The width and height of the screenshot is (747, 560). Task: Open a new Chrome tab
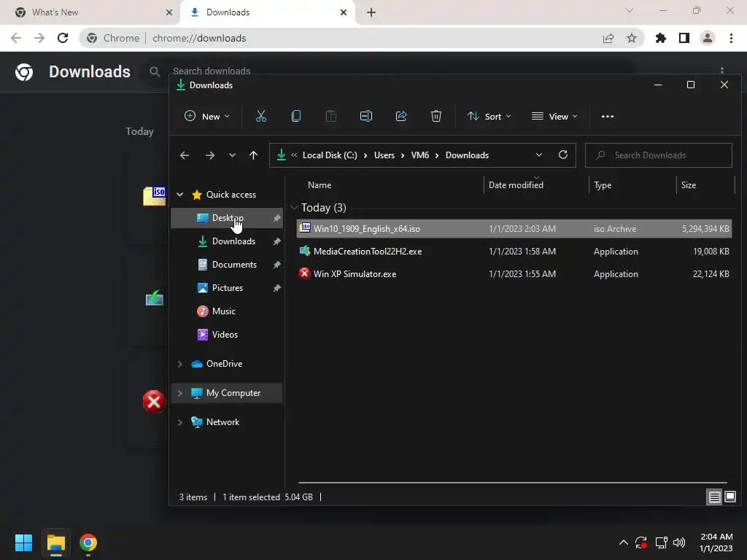pos(371,12)
